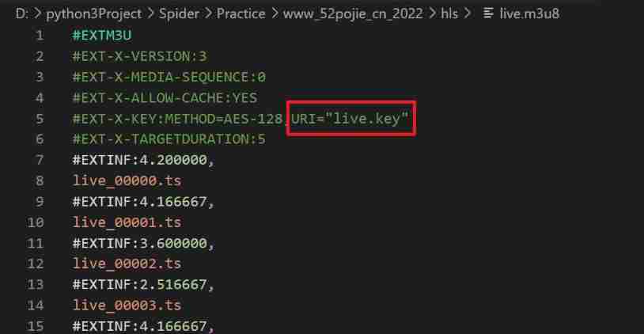The image size is (644, 334).
Task: Click the D: drive breadcrumb
Action: click(x=22, y=14)
